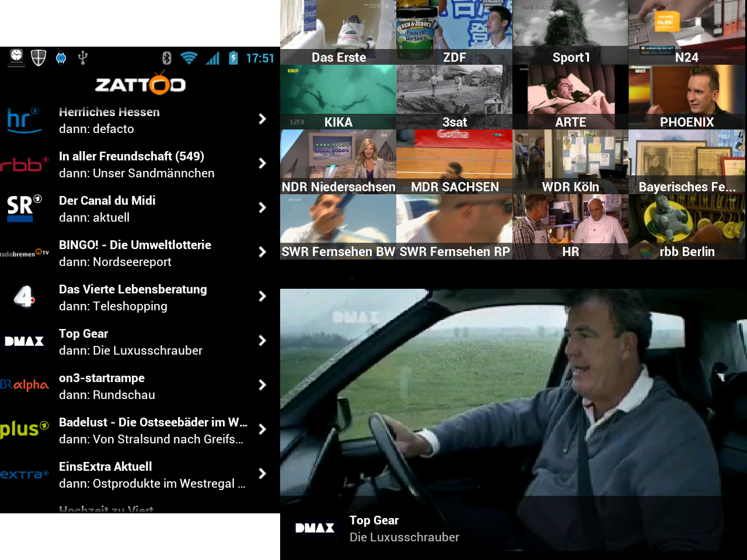
Task: Select NDR Niedersachsen channel thumbnail
Action: coord(338,162)
